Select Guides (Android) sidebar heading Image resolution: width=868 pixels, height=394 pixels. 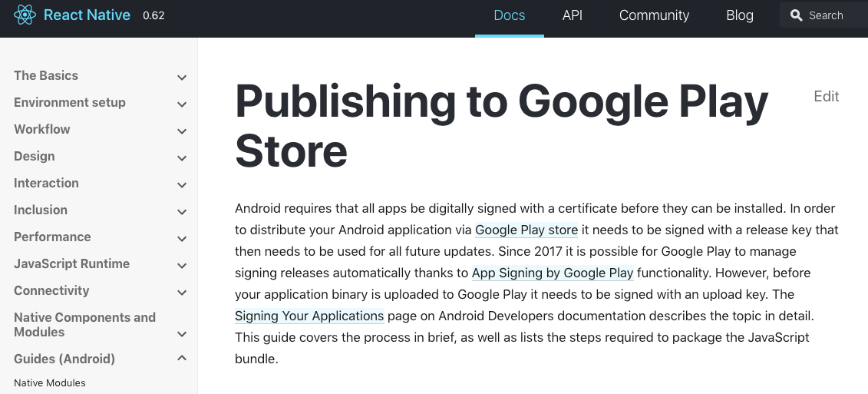click(64, 359)
